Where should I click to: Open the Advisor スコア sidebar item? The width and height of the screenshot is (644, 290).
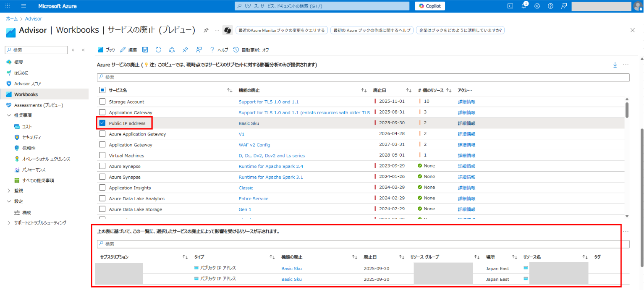28,84
